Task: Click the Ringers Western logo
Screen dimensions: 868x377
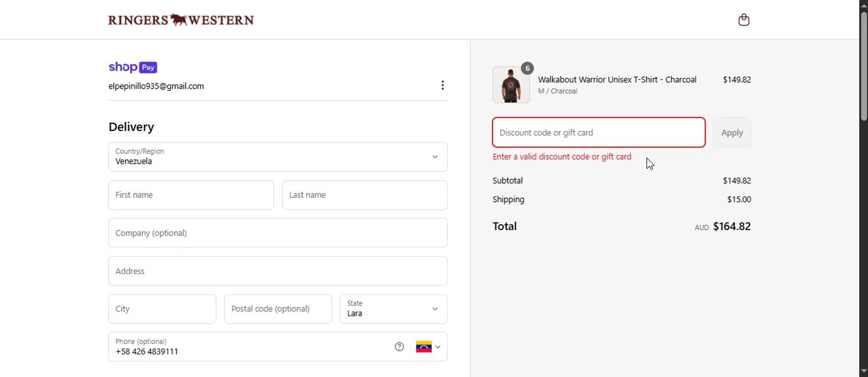Action: pos(181,20)
